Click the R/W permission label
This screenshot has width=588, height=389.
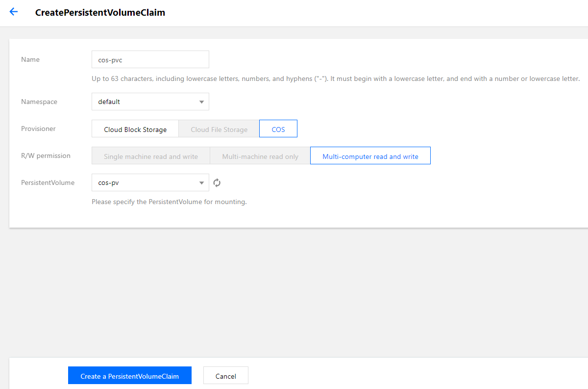[46, 156]
